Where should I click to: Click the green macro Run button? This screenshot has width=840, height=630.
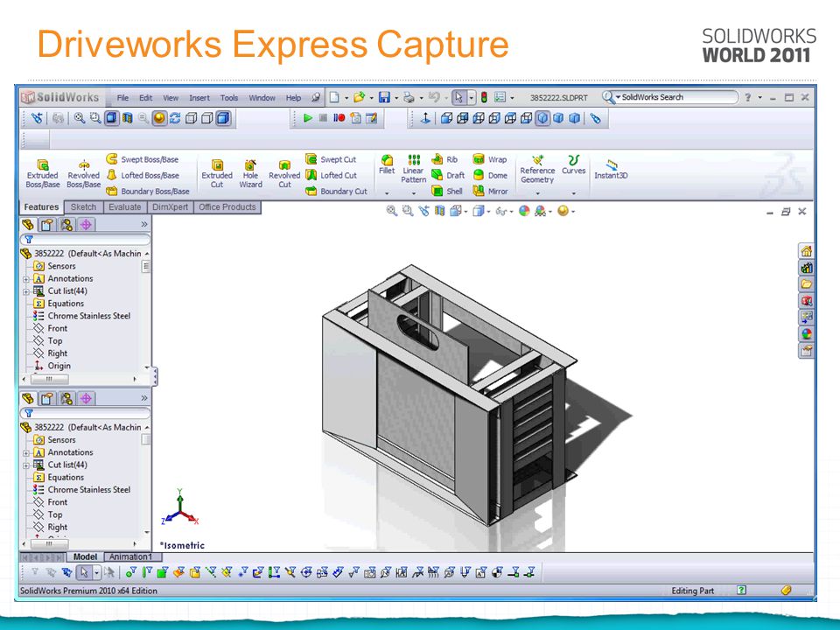tap(307, 118)
